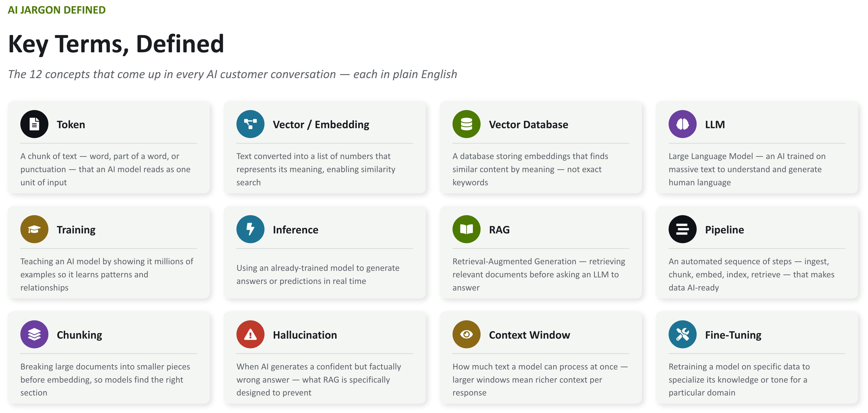Select the Vector / Embedding nodes icon
The height and width of the screenshot is (413, 868).
pyautogui.click(x=250, y=124)
